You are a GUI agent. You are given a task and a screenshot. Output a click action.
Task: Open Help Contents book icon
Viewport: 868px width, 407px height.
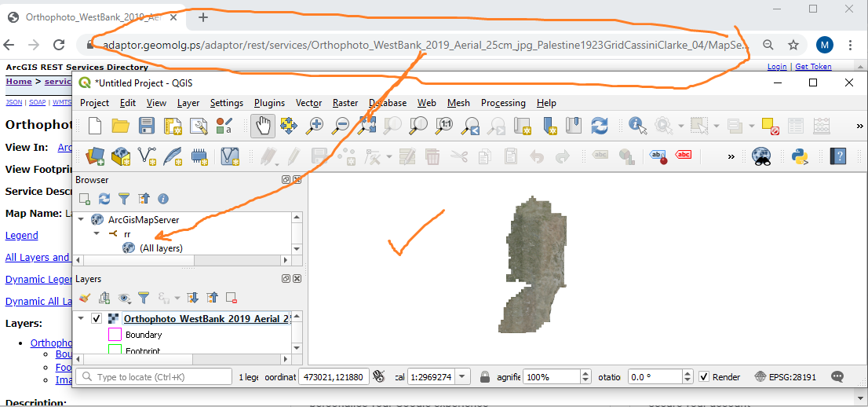click(x=838, y=156)
